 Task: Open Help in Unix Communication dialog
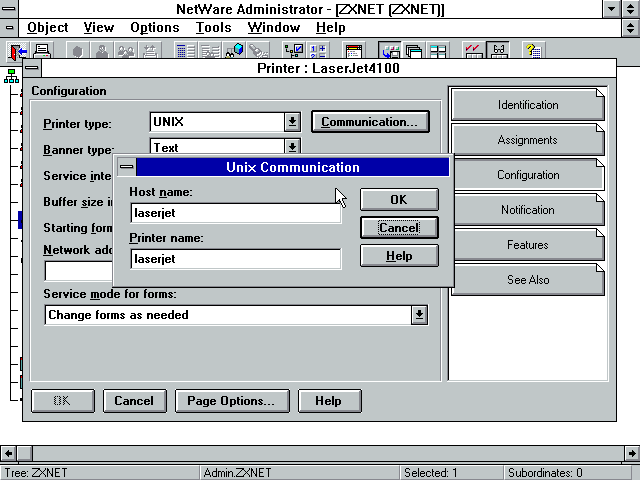399,256
